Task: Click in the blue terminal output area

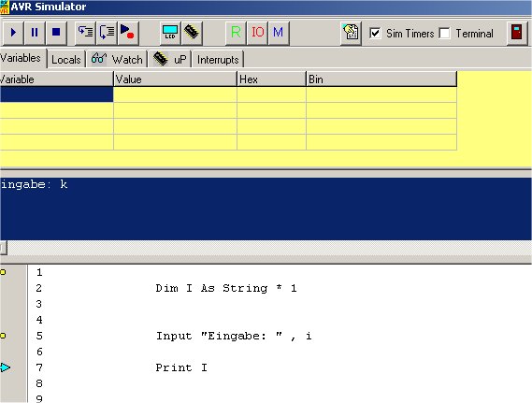Action: pos(266,209)
